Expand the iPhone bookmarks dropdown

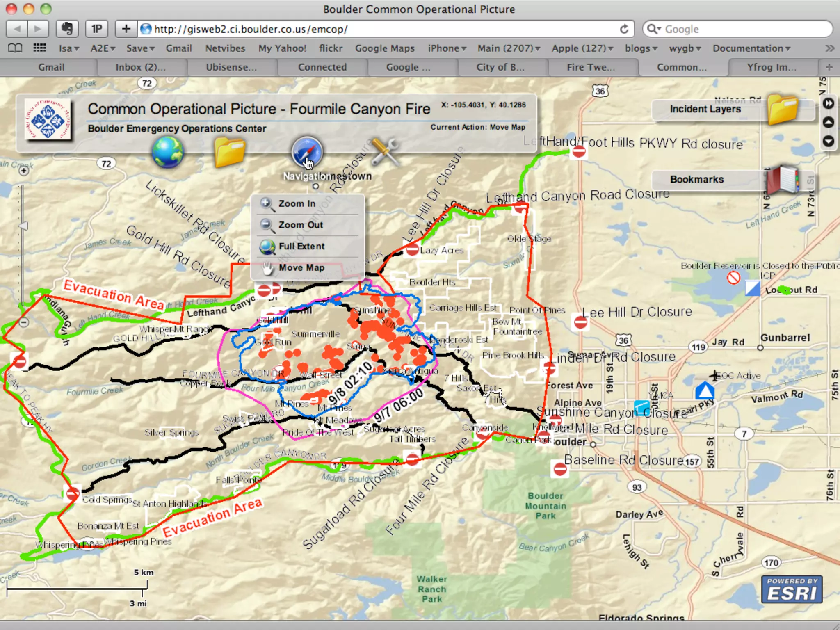(x=447, y=48)
